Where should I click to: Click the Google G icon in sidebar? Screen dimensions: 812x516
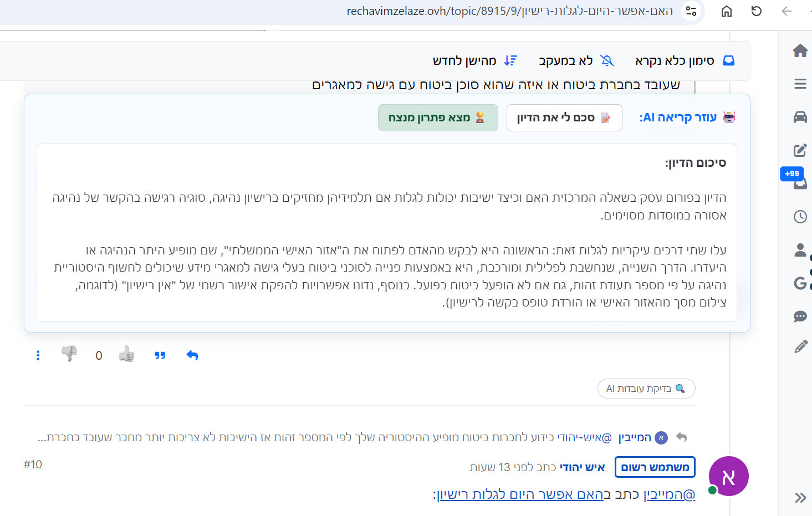coord(800,283)
